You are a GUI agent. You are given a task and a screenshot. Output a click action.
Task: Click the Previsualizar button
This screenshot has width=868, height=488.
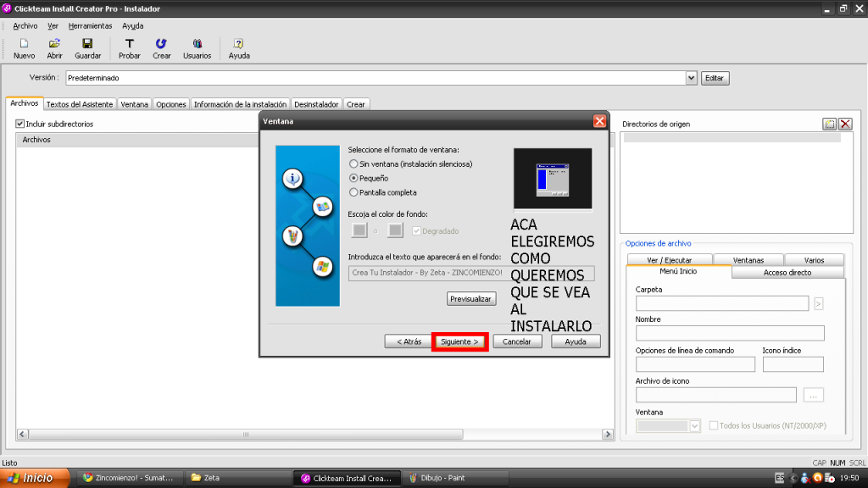[x=471, y=299]
